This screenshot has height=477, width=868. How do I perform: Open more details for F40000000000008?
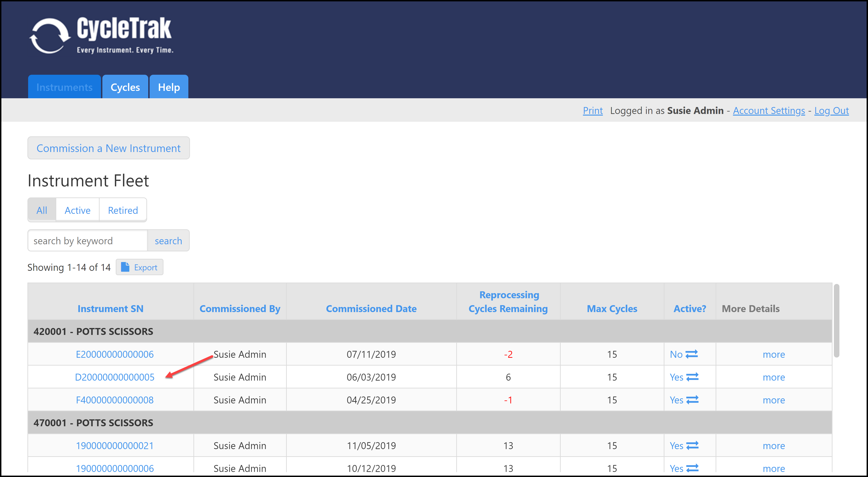point(773,400)
